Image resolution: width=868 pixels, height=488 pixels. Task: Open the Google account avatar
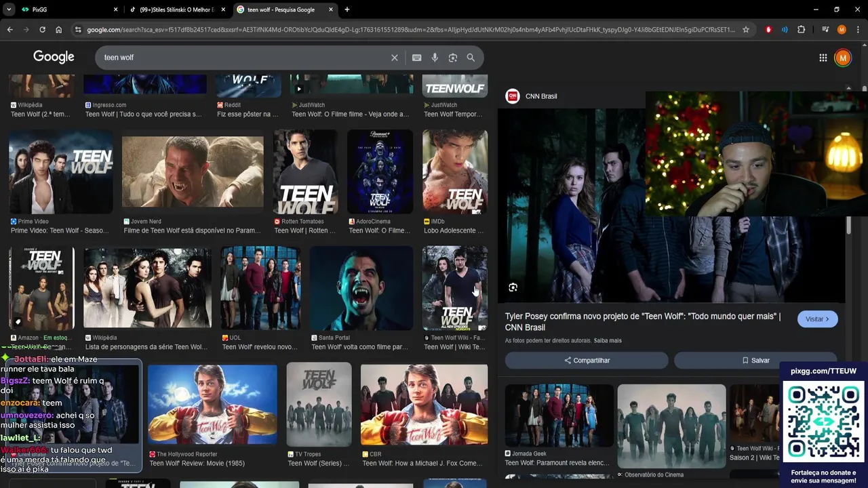(843, 58)
